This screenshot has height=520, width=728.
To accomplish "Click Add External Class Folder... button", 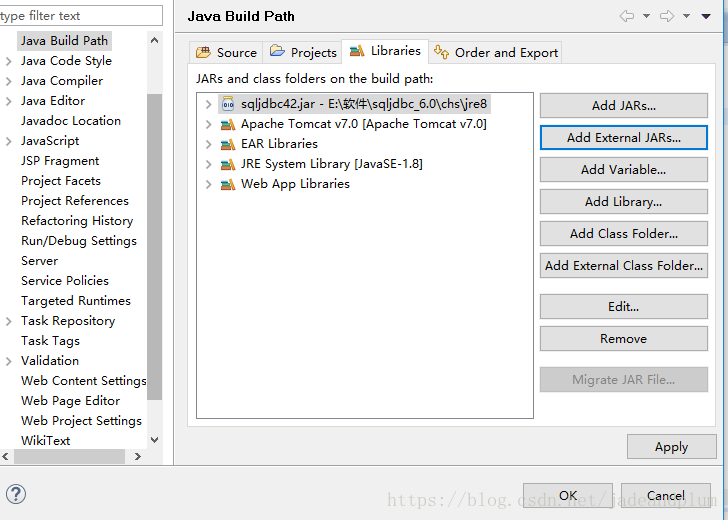I will (624, 266).
